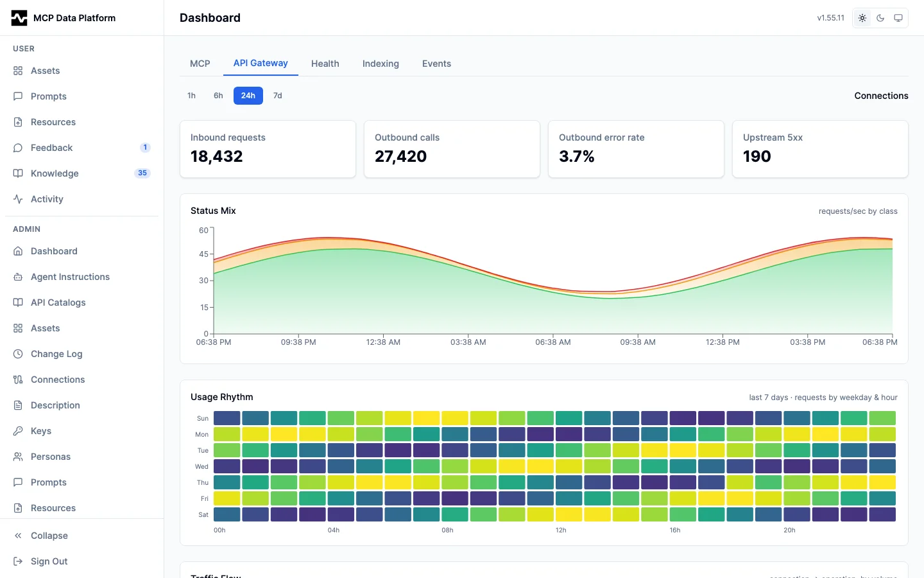
Task: Select the 24h time range
Action: pos(248,96)
